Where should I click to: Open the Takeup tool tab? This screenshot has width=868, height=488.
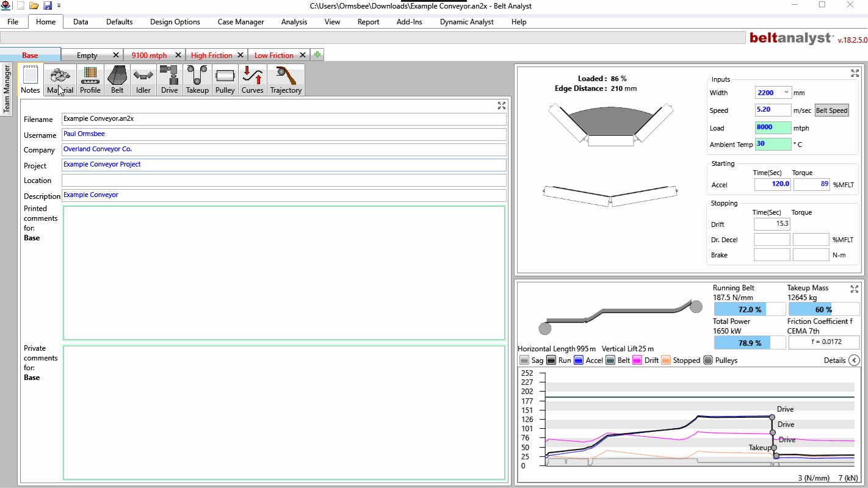point(197,80)
